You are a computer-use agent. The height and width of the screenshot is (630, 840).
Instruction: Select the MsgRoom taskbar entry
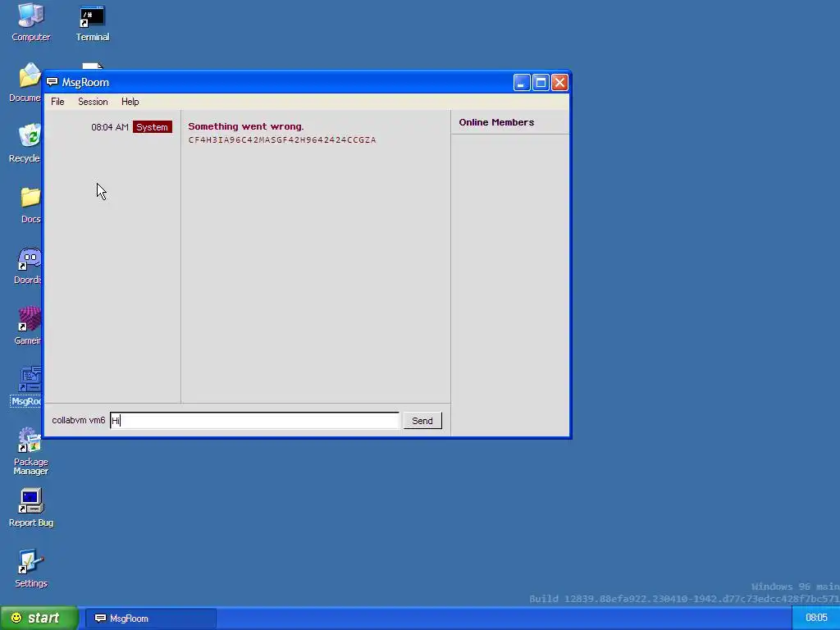pyautogui.click(x=151, y=619)
